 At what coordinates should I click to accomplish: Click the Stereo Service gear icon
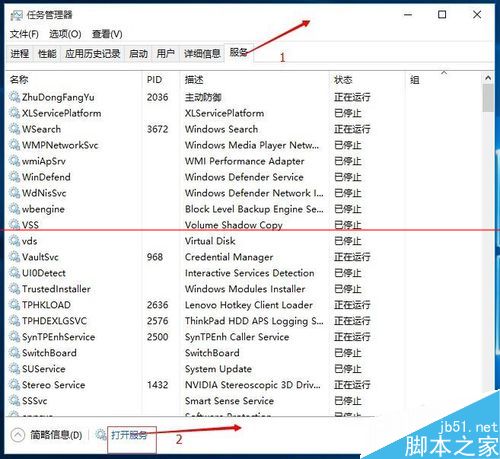(14, 384)
